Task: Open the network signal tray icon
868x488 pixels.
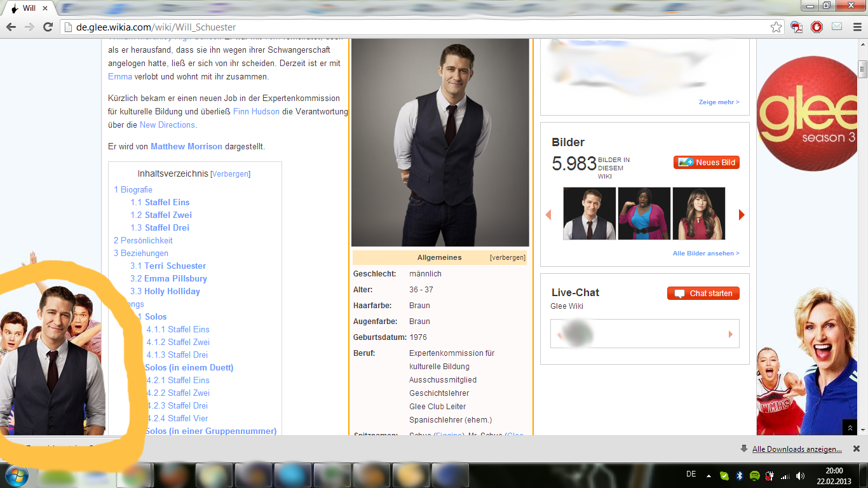Action: pos(785,475)
